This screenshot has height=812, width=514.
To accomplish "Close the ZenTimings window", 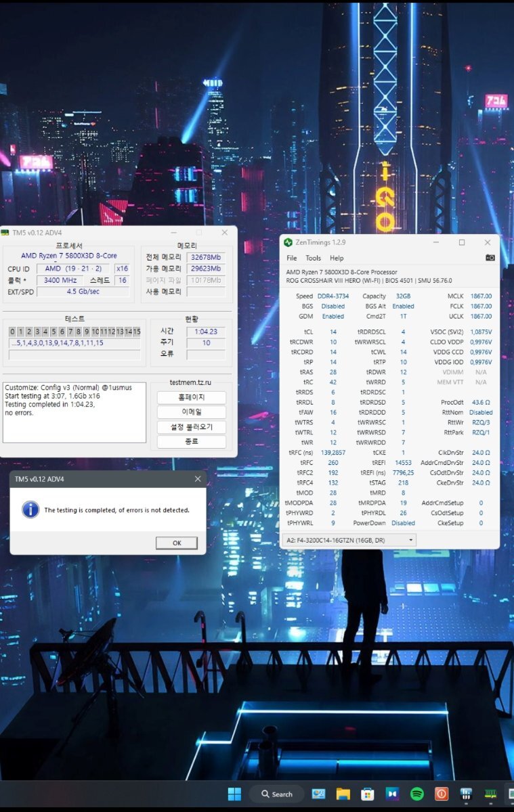I will (x=488, y=242).
